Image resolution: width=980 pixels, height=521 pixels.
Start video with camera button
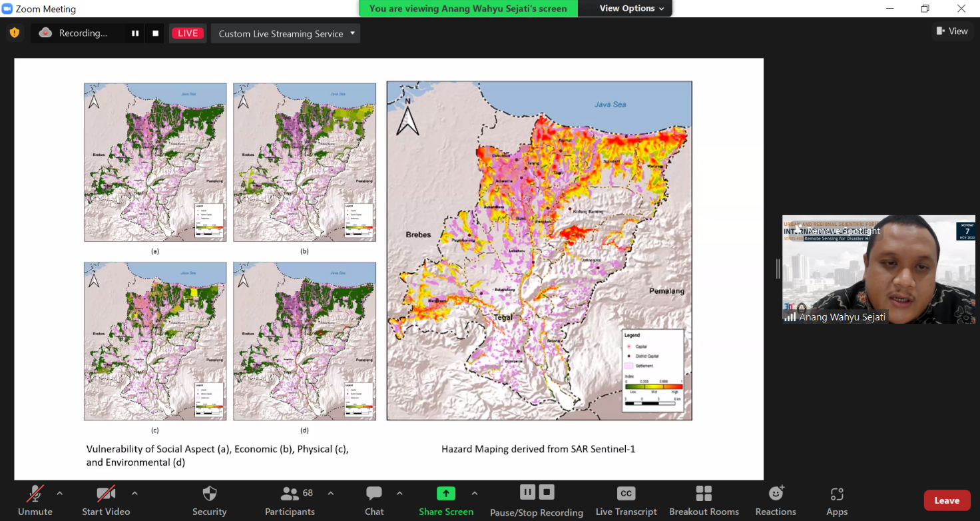(x=106, y=500)
